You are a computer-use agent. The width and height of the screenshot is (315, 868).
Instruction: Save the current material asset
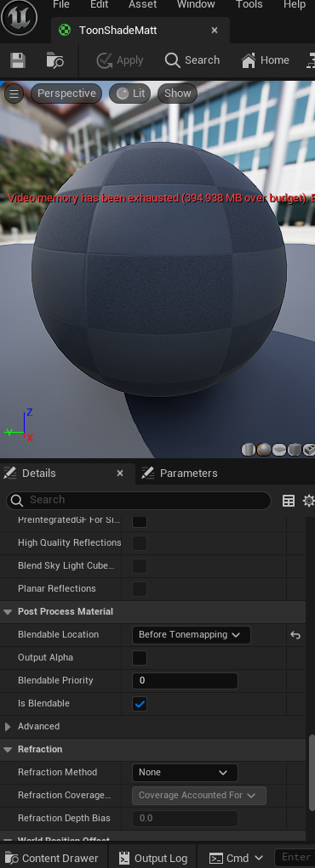click(x=18, y=60)
